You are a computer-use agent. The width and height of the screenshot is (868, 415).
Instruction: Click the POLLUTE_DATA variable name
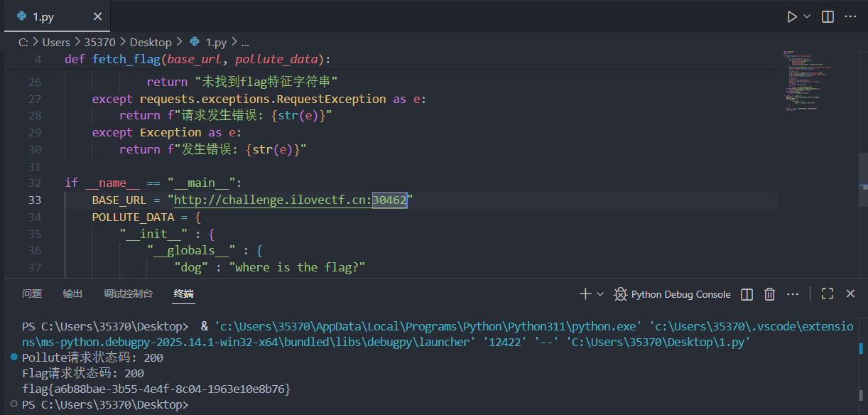[133, 217]
